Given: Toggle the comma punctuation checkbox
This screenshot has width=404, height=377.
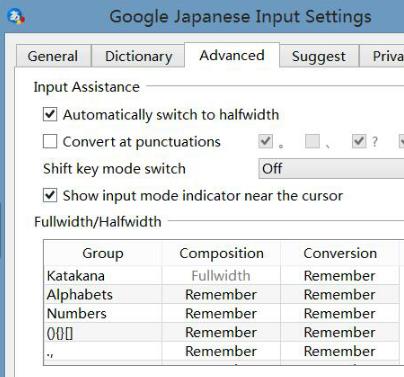Looking at the screenshot, I should [312, 141].
